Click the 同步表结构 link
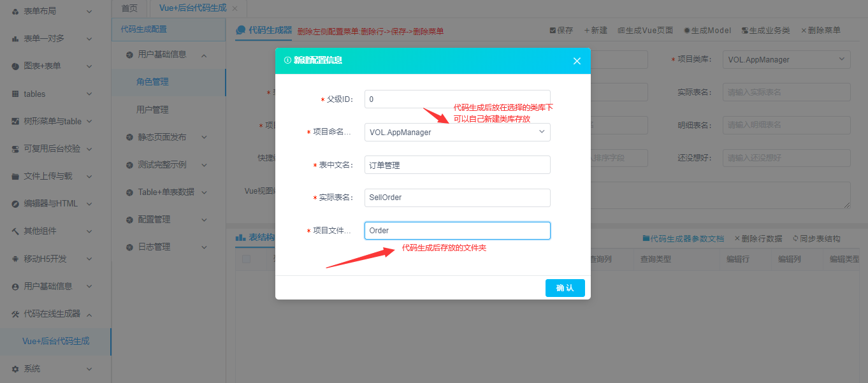The height and width of the screenshot is (383, 868). point(816,239)
